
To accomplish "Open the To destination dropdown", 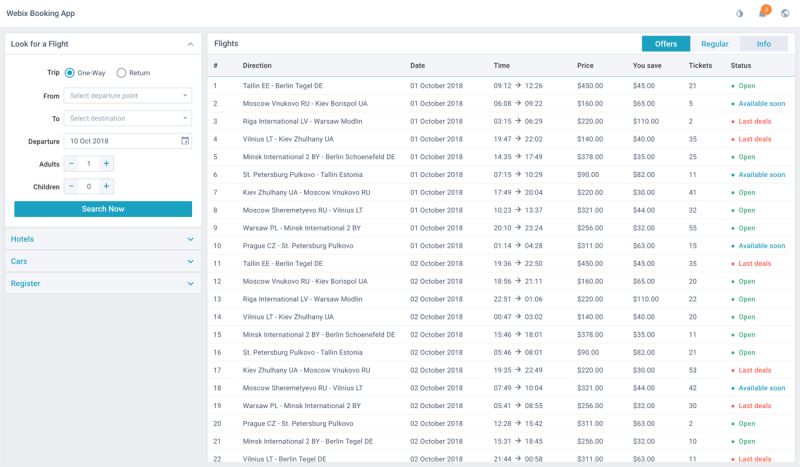I will [x=128, y=118].
